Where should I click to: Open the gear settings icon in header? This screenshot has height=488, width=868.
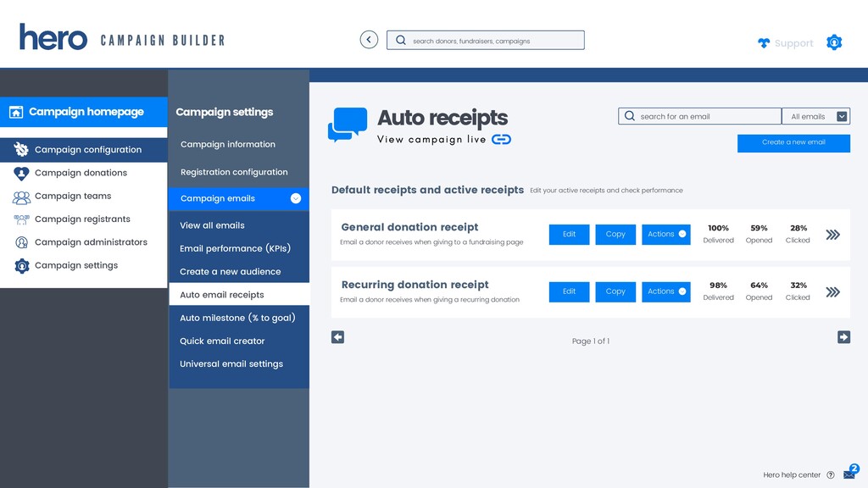834,42
